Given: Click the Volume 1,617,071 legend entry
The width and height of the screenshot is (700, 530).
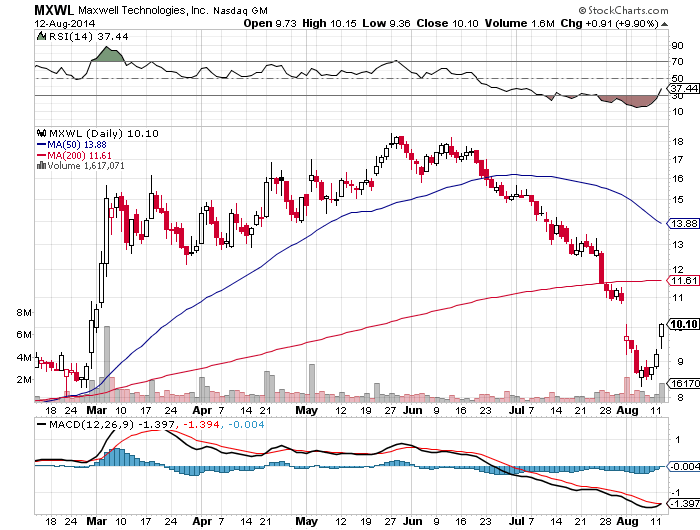Looking at the screenshot, I should coord(86,166).
